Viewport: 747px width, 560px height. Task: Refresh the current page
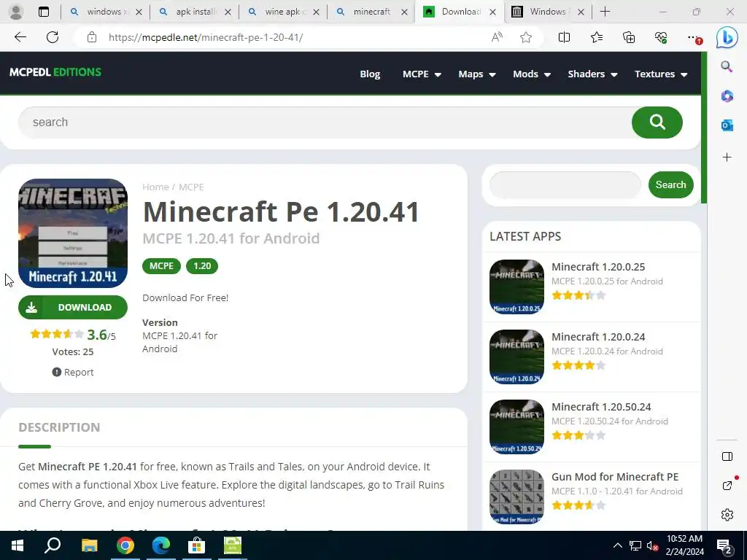(x=53, y=37)
